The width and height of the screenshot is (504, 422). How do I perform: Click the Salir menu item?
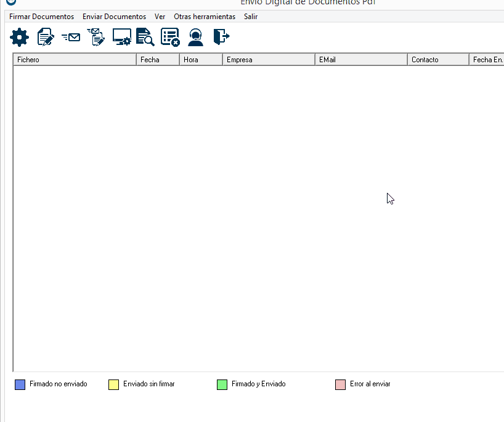[251, 17]
